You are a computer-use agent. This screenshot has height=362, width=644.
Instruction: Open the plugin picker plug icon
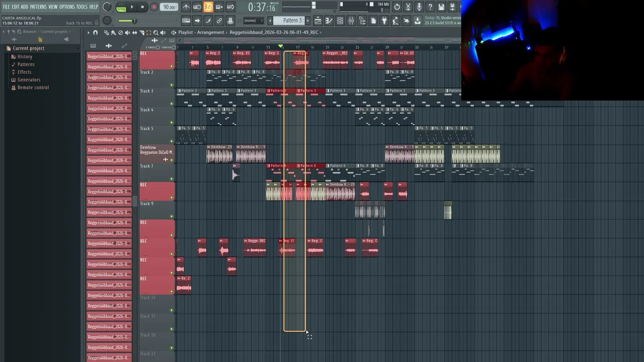coord(384,21)
